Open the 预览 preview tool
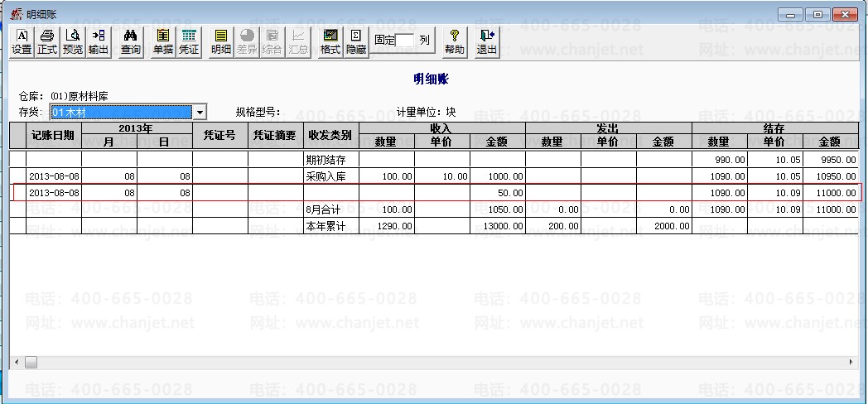868x404 pixels. tap(73, 42)
